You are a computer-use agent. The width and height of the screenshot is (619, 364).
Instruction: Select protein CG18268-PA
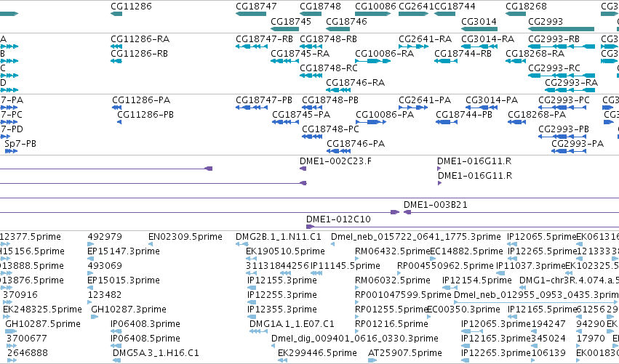pos(537,115)
